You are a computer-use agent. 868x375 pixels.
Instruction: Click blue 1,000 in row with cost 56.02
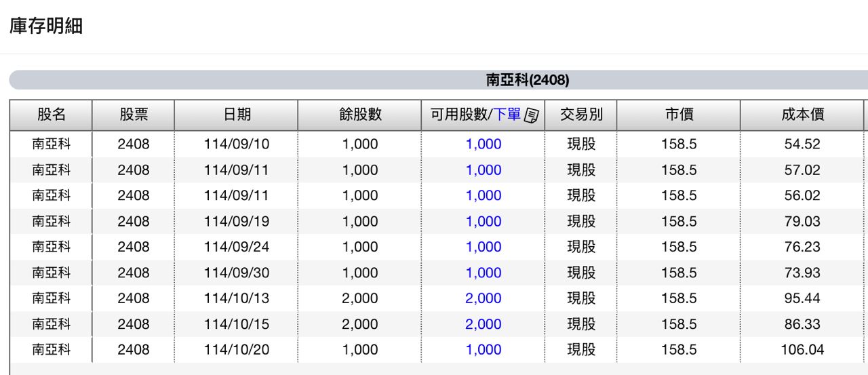(x=483, y=196)
